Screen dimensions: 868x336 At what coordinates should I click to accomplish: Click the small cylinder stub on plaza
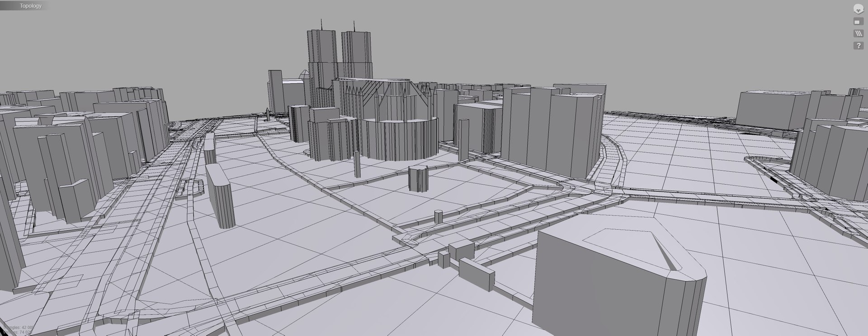(x=438, y=216)
